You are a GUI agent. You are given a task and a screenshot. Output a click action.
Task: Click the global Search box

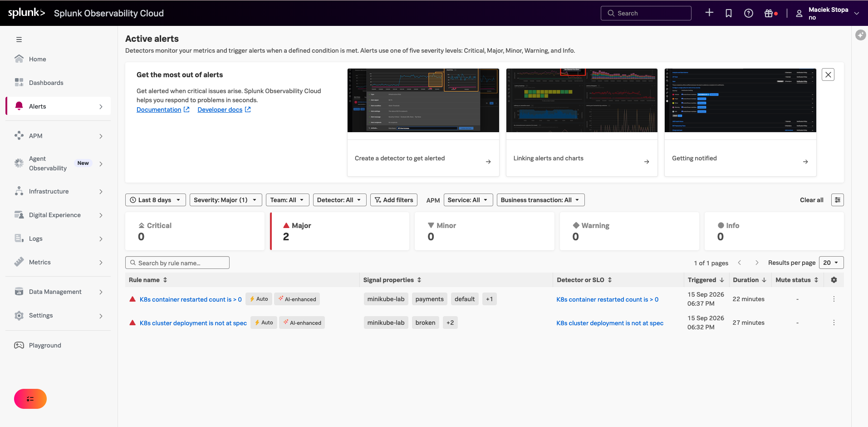646,13
